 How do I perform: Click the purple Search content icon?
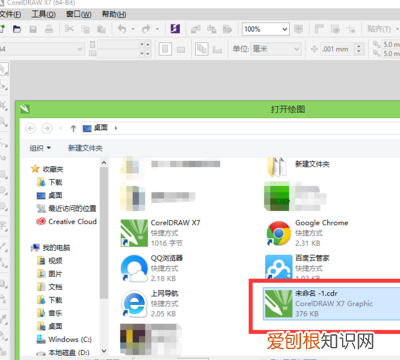click(x=175, y=29)
